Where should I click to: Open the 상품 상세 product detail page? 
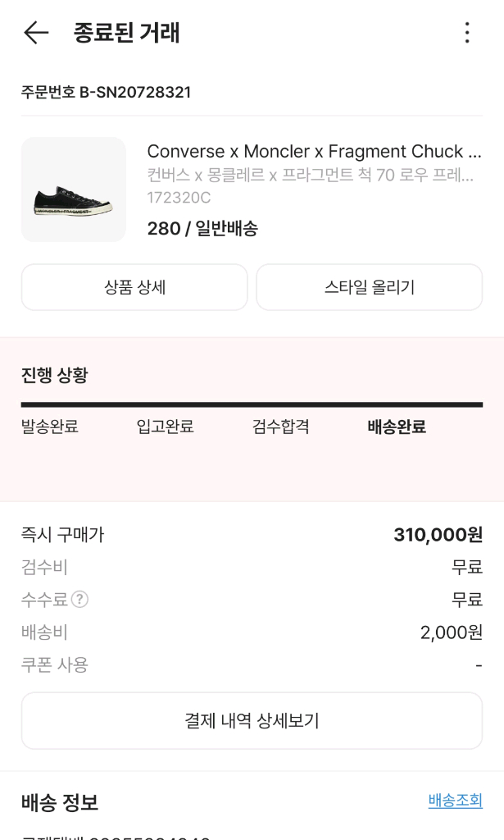click(134, 287)
